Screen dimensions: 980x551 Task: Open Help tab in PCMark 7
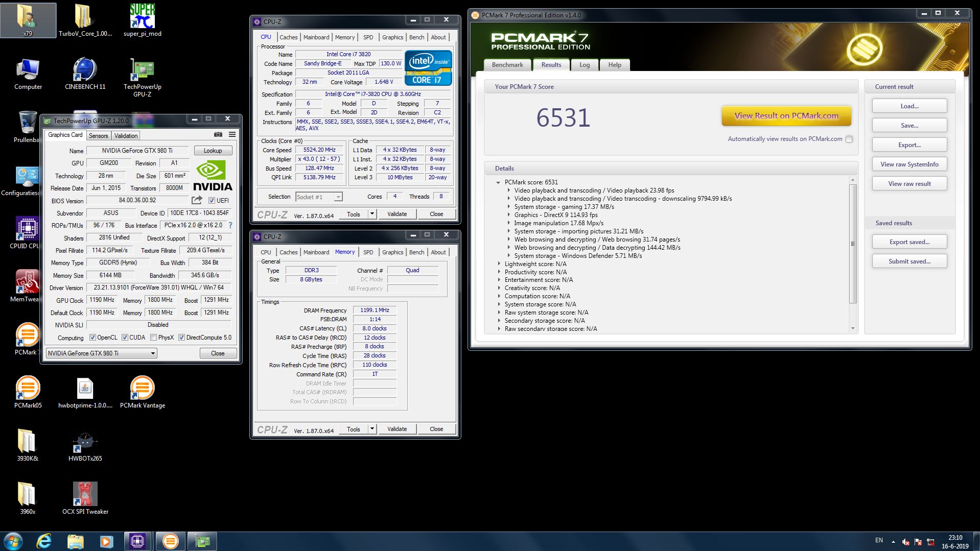point(615,65)
